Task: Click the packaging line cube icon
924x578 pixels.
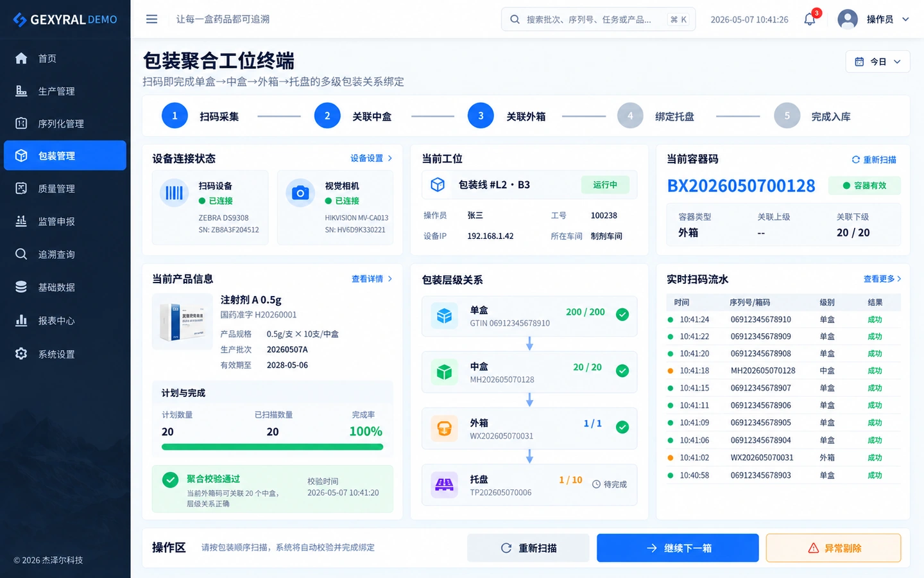Action: coord(438,185)
